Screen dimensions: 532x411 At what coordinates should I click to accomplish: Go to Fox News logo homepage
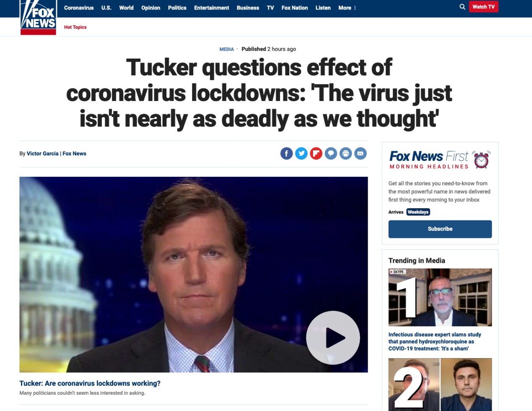[38, 17]
